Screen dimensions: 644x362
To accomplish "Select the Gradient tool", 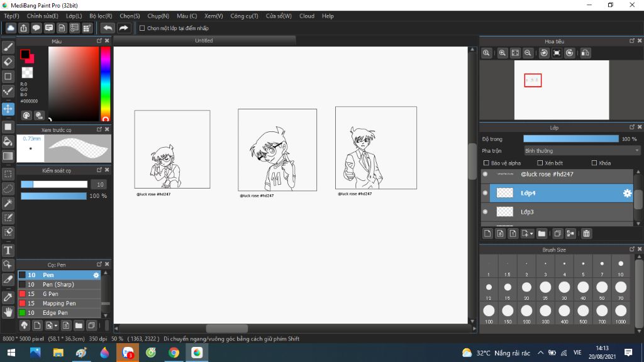I will (x=8, y=156).
